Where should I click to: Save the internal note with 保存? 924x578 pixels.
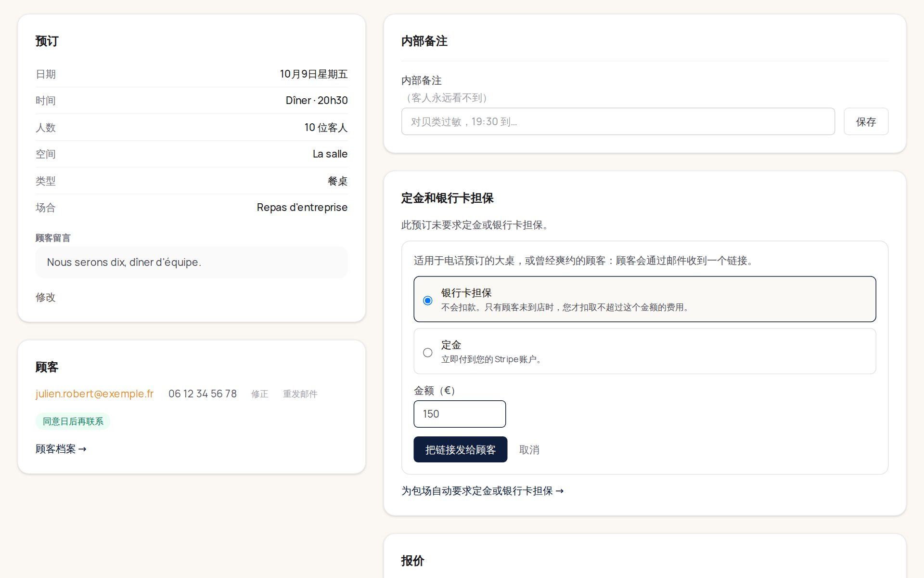click(866, 121)
